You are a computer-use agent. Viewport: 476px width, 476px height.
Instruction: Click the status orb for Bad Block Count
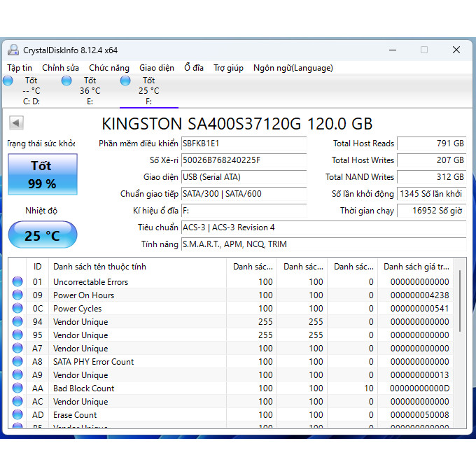click(x=17, y=388)
